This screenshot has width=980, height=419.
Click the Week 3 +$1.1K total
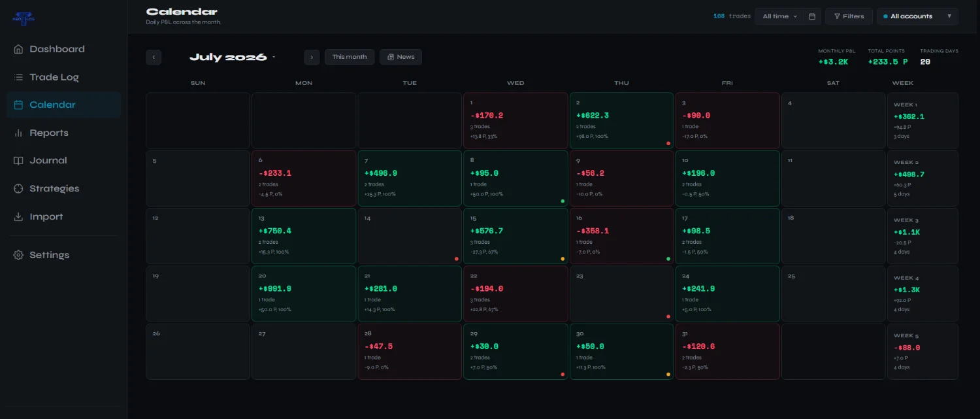tap(907, 232)
